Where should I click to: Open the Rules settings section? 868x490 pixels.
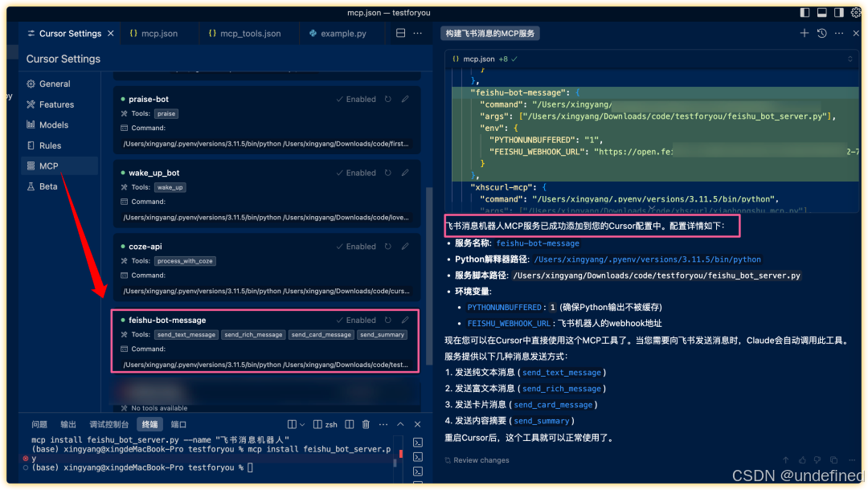click(x=43, y=145)
